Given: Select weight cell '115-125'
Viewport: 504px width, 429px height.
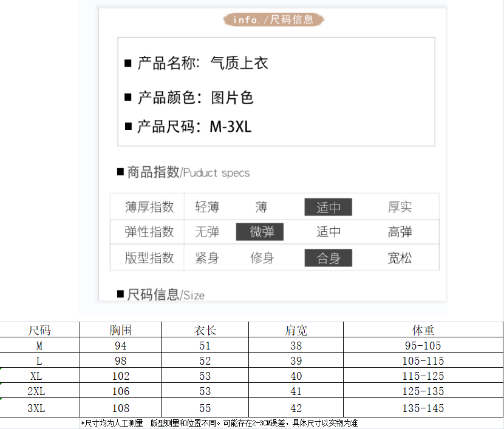Looking at the screenshot, I should [x=423, y=376].
